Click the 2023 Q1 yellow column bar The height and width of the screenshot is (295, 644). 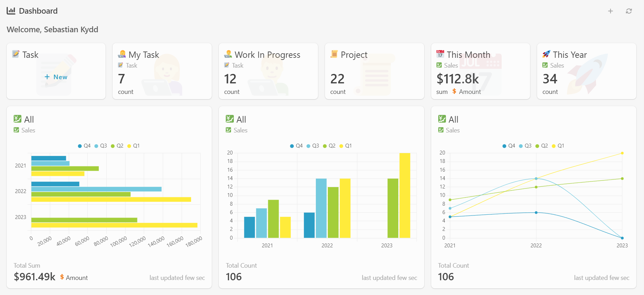(x=405, y=195)
